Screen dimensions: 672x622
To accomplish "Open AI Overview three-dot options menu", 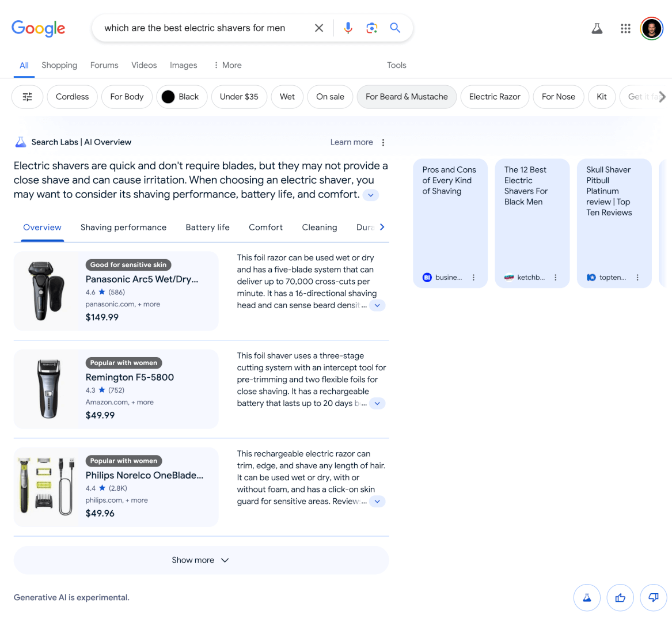I will (383, 142).
